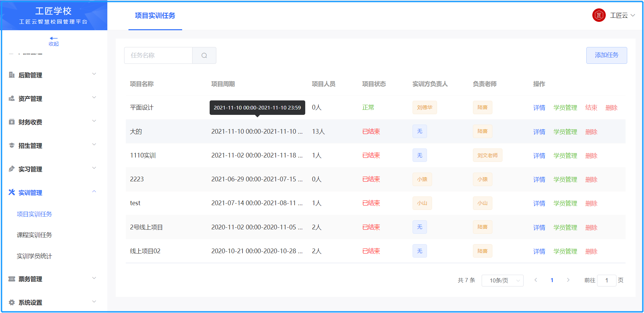Click the 系统设置 gear icon
644x313 pixels.
pyautogui.click(x=12, y=303)
